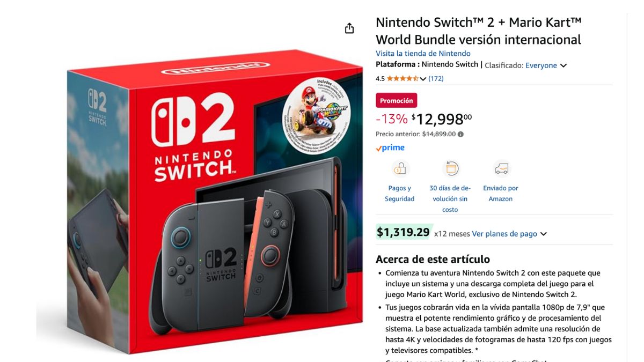Click the share icon above product image
Viewport: 644px width, 362px height.
(349, 28)
